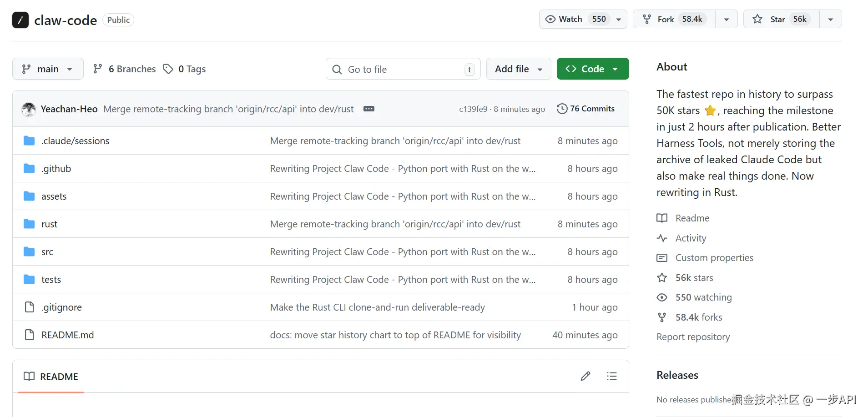This screenshot has width=868, height=417.
Task: Open the star lists dropdown arrow
Action: (x=831, y=19)
